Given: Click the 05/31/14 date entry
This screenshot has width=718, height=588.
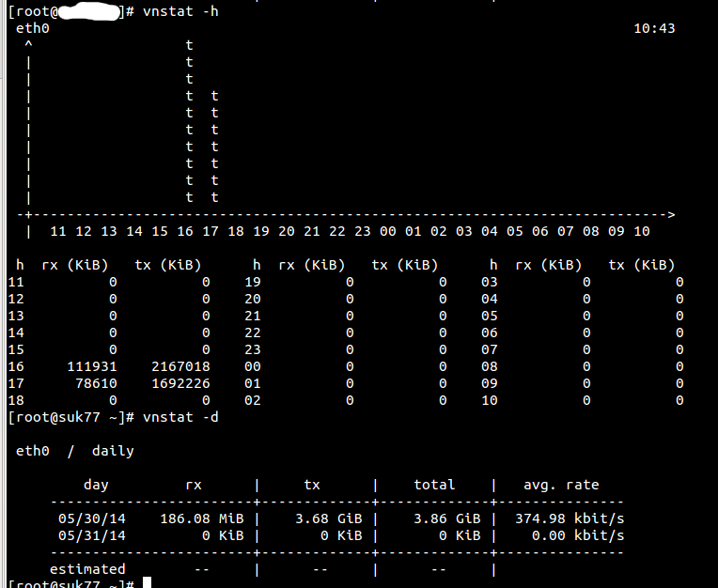Looking at the screenshot, I should tap(92, 535).
